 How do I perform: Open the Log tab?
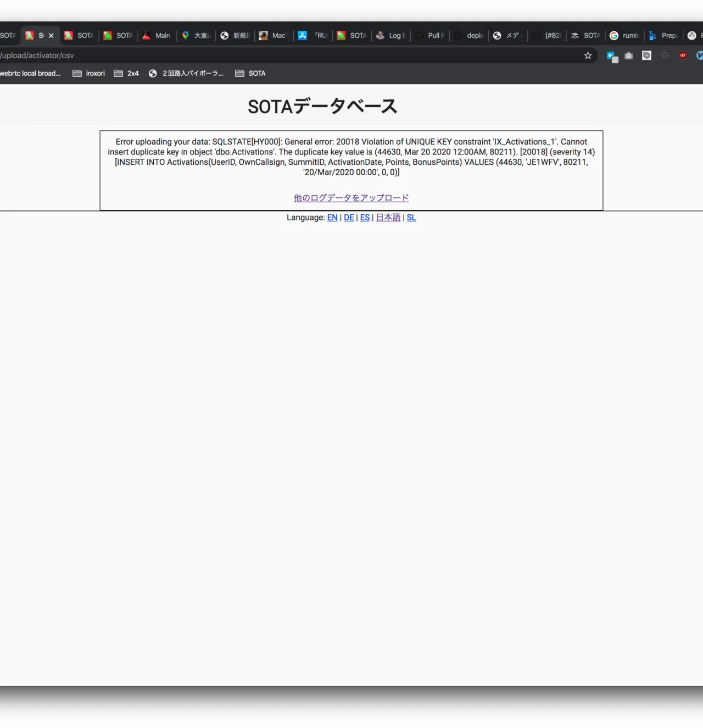(x=390, y=36)
